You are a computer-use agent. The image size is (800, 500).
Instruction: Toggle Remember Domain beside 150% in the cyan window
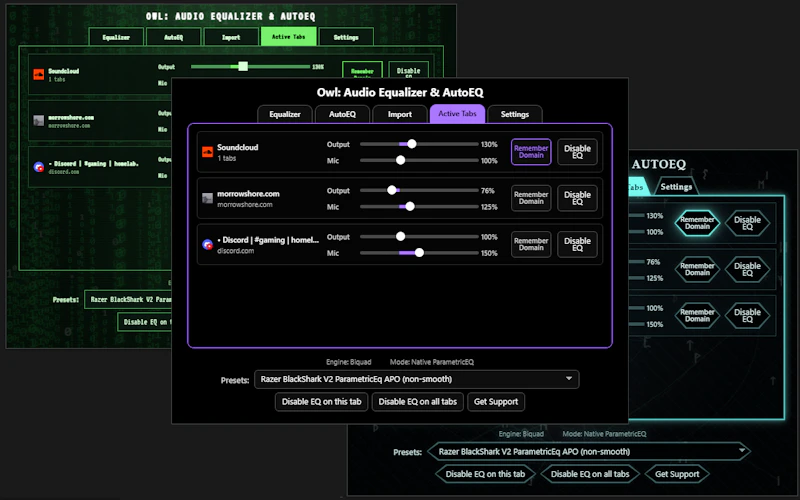coord(697,316)
